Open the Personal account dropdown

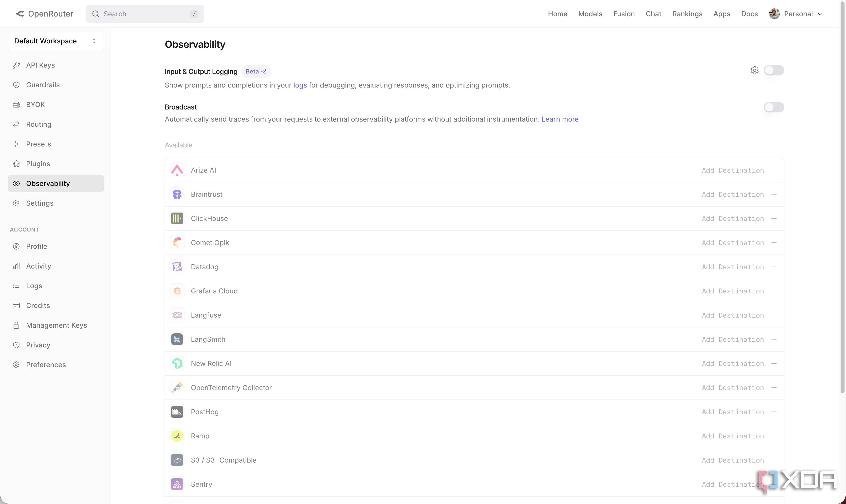coord(796,14)
